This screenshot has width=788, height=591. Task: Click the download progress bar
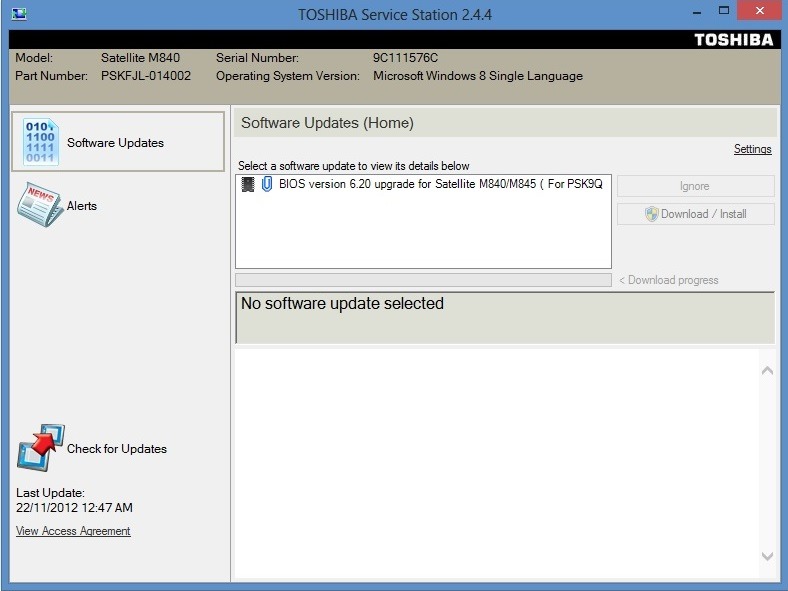pyautogui.click(x=423, y=280)
